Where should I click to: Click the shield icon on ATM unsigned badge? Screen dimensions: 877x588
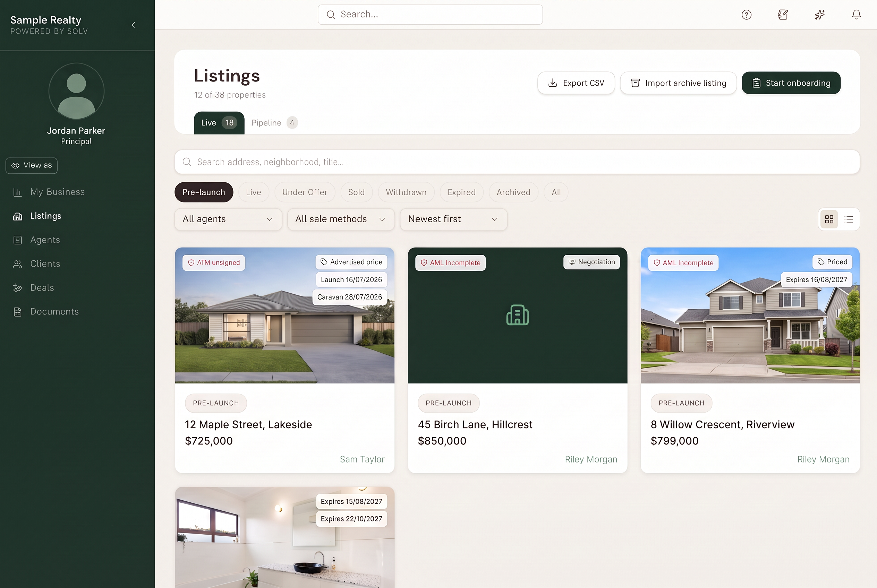click(x=191, y=263)
